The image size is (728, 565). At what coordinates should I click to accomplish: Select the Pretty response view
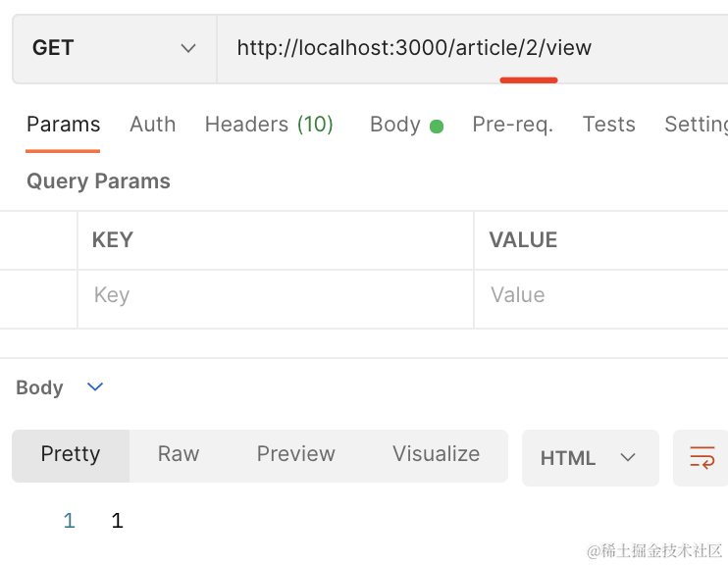point(71,454)
